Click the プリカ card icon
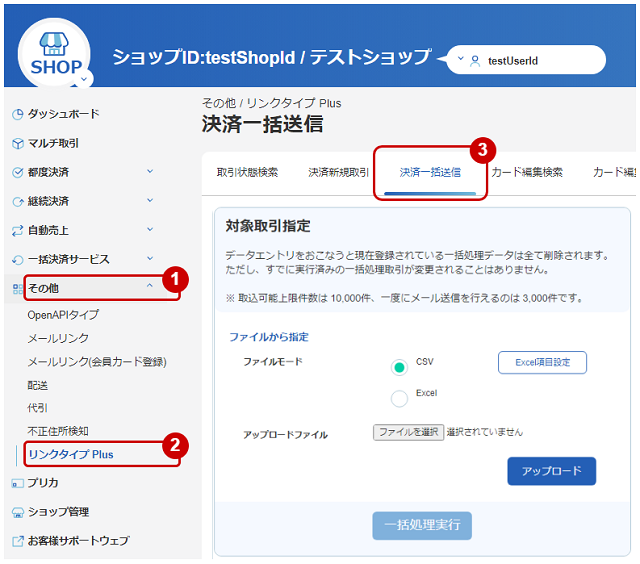Screen dimensions: 640x564 [17, 484]
